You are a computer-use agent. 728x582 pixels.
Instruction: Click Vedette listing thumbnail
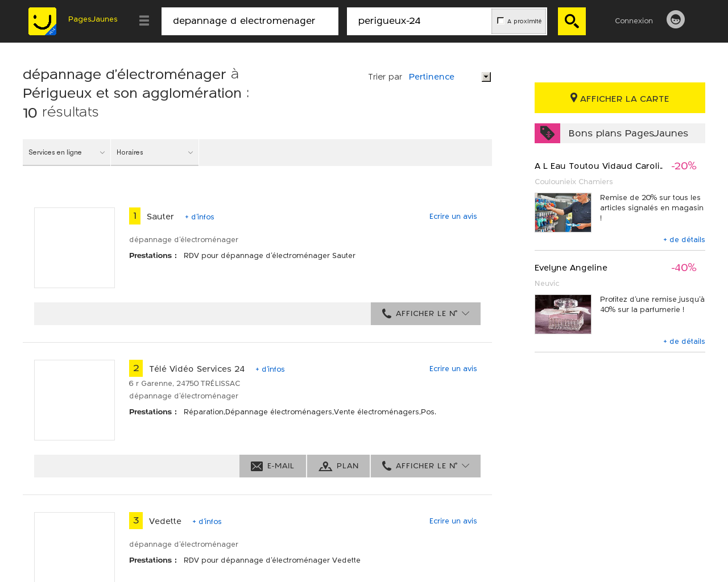tap(75, 547)
